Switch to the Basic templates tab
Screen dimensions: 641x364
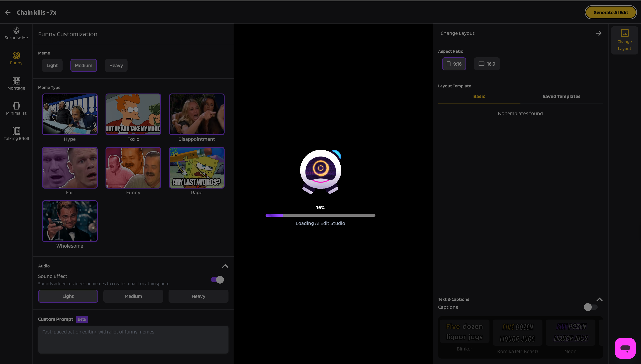(x=479, y=97)
